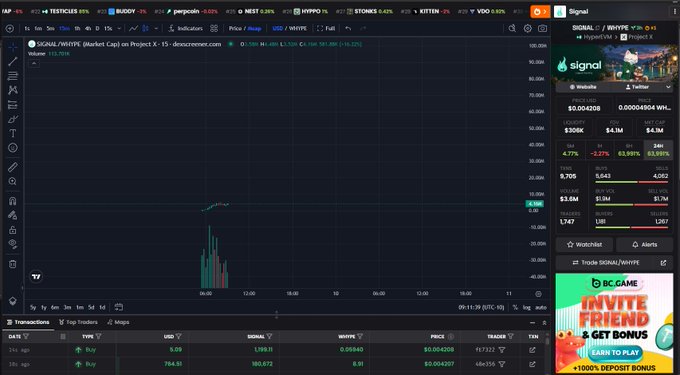Select the 1m timeframe in top toolbar
680x375 pixels.
pyautogui.click(x=38, y=29)
